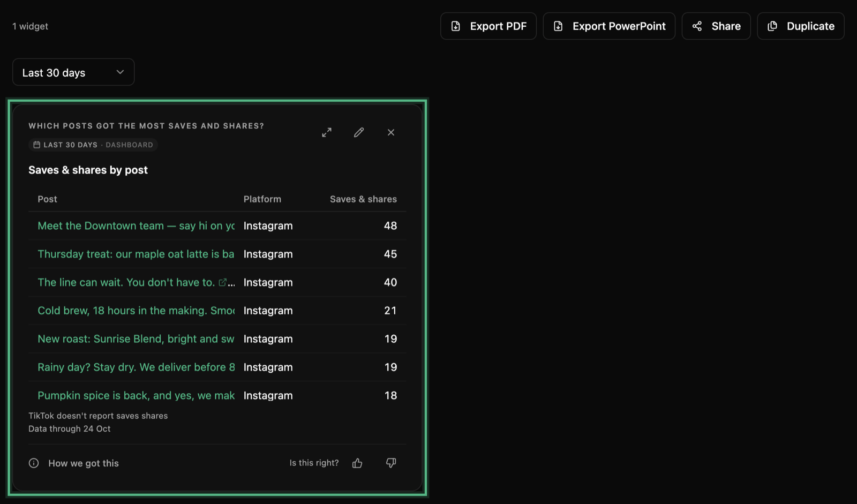Remove the widget using the X icon
Image resolution: width=857 pixels, height=504 pixels.
point(391,132)
